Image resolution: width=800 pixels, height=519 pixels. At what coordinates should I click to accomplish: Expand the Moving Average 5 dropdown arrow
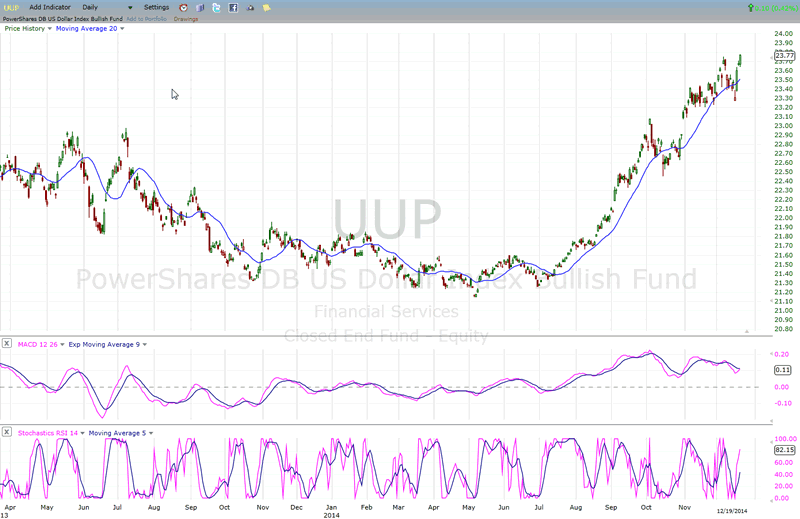coord(151,433)
